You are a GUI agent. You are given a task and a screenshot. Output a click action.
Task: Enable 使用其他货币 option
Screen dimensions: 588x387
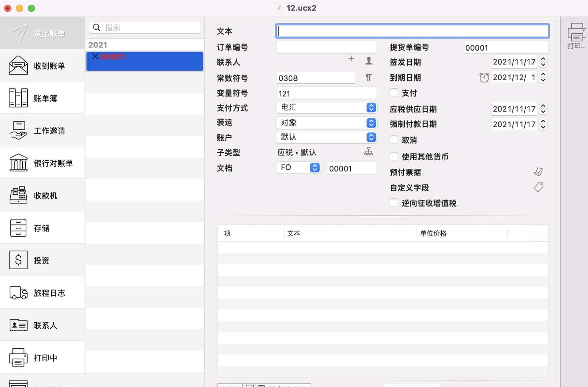(393, 156)
